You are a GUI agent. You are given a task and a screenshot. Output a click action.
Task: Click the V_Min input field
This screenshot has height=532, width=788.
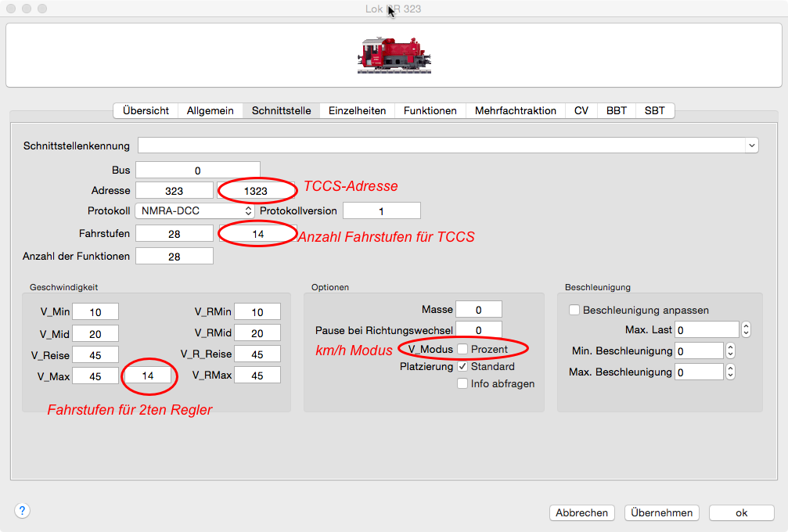click(x=95, y=312)
